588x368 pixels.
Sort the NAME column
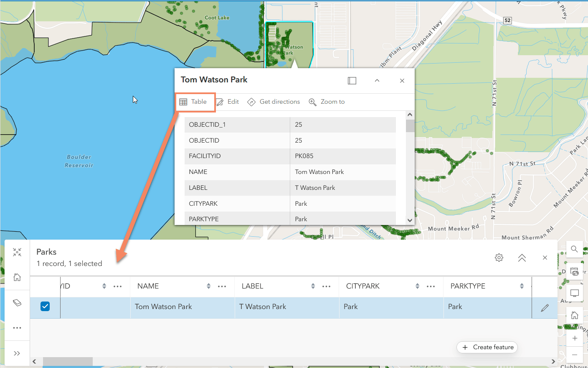click(208, 286)
